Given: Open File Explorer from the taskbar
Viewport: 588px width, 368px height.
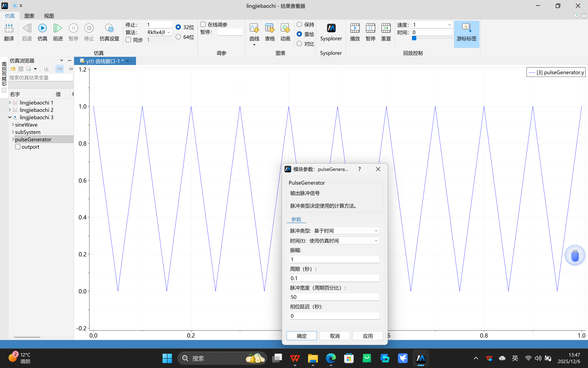Looking at the screenshot, I should 313,358.
